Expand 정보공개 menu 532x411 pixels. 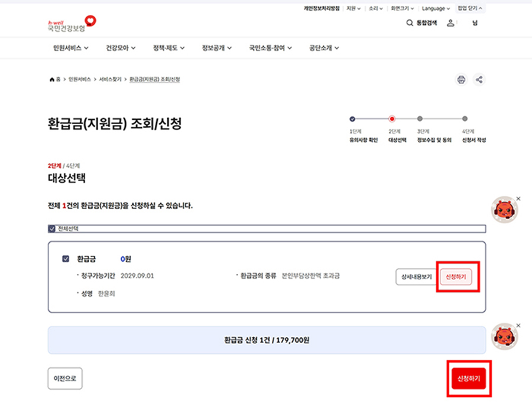pos(217,48)
